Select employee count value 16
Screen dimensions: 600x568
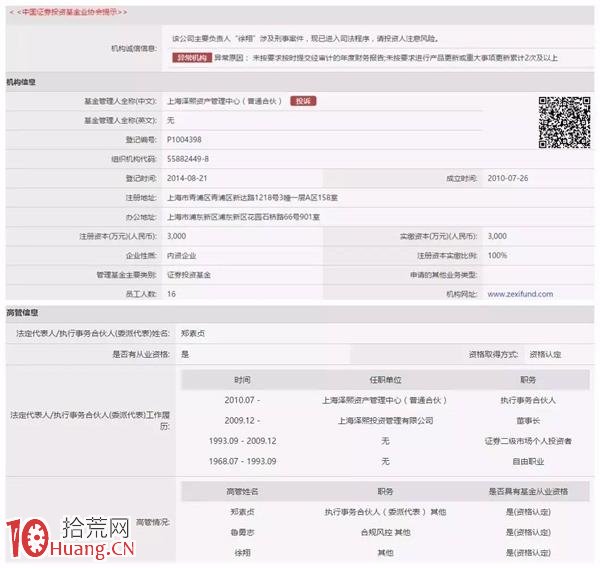pyautogui.click(x=171, y=294)
